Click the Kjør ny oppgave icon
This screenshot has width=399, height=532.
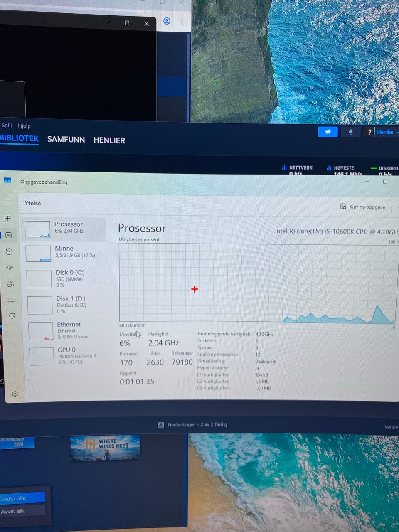(x=343, y=207)
